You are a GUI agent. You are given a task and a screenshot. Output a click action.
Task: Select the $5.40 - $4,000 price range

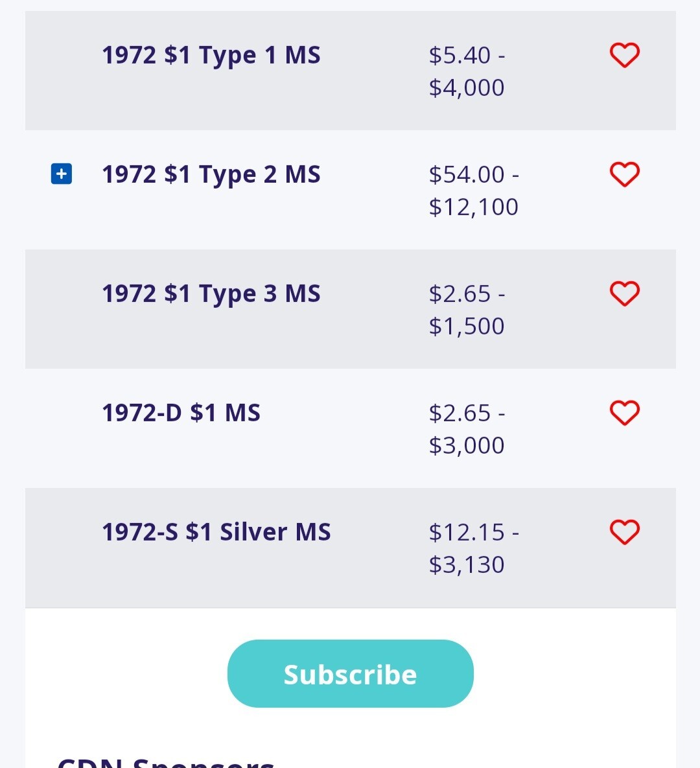(x=467, y=71)
